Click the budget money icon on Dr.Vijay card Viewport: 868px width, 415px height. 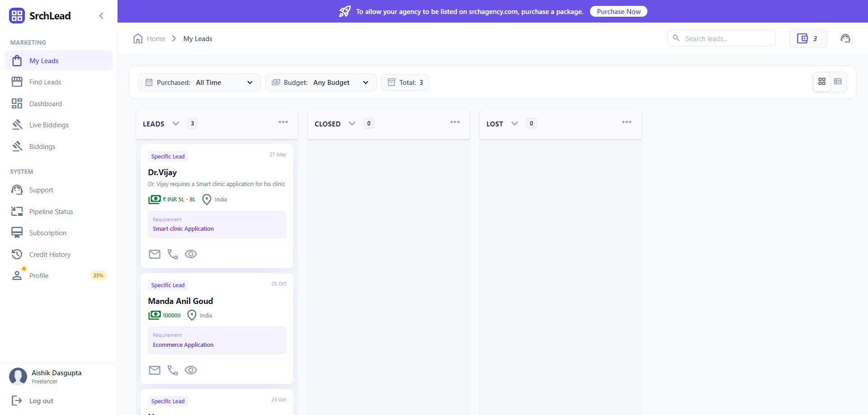click(x=155, y=199)
